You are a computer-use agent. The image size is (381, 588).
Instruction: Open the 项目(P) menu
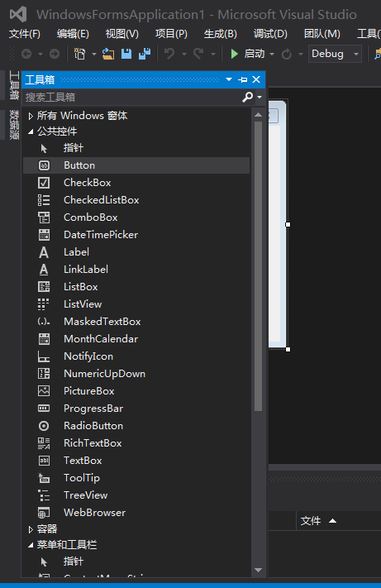point(171,34)
